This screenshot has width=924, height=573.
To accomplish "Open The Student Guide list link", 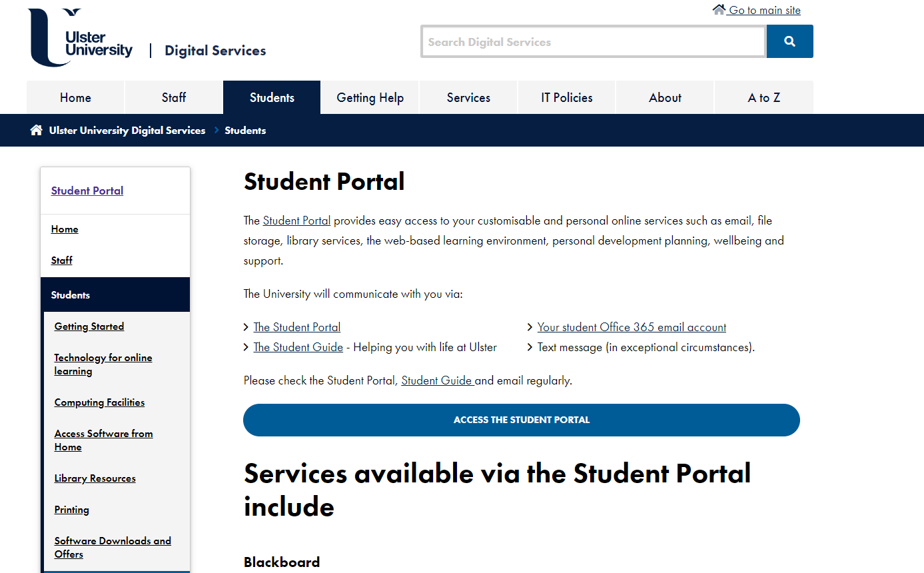I will tap(298, 347).
